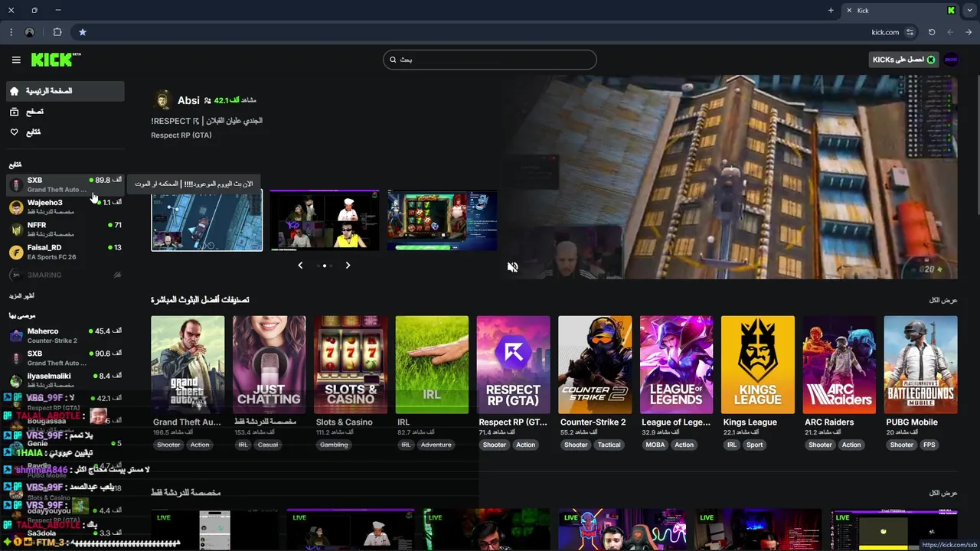Click the Get KICKs button
This screenshot has height=551, width=980.
903,60
